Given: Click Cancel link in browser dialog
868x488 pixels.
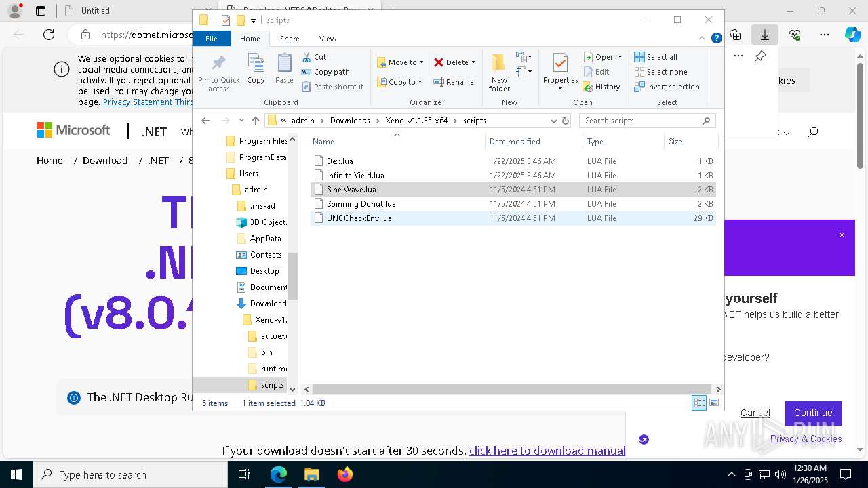Looking at the screenshot, I should pyautogui.click(x=755, y=413).
